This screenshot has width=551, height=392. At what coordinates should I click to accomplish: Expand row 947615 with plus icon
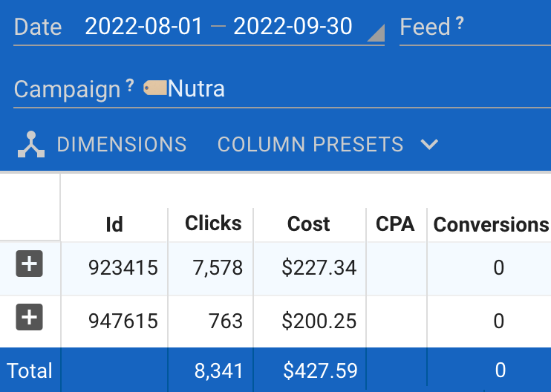pyautogui.click(x=29, y=317)
